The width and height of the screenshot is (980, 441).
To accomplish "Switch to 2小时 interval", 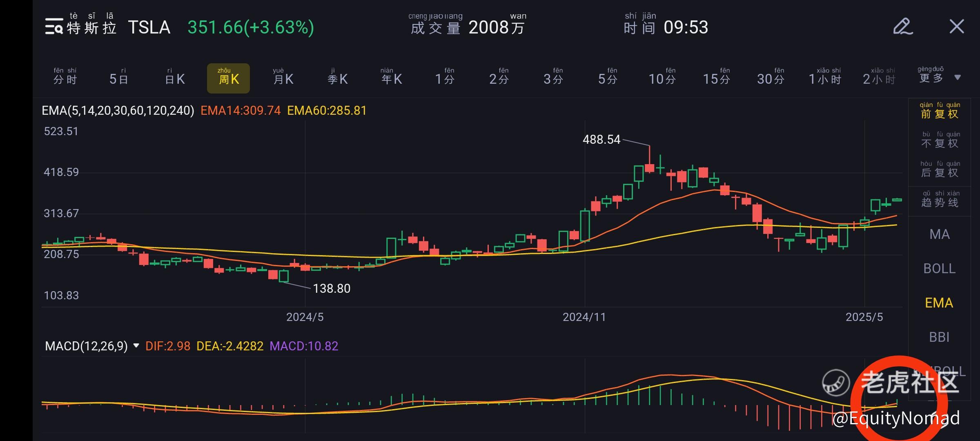I will (879, 77).
